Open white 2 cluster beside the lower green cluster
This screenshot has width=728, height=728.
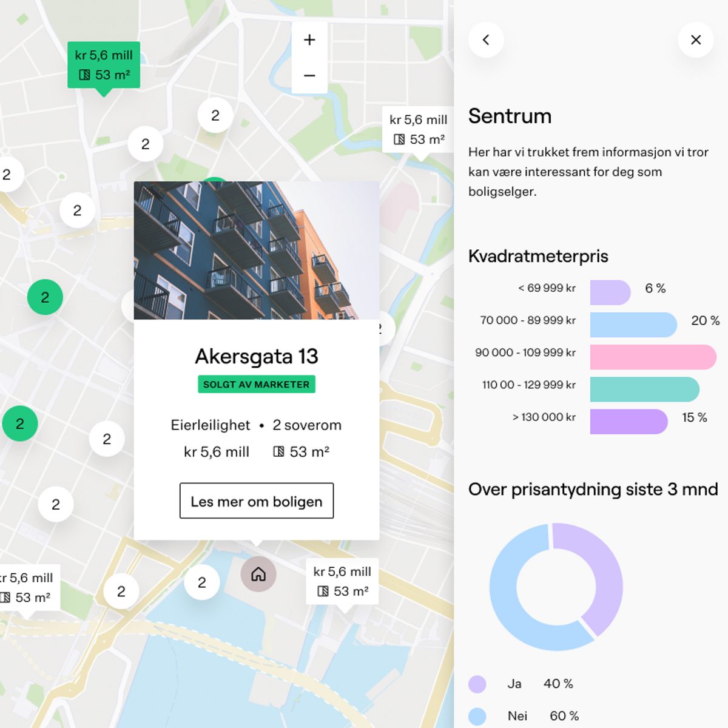(x=107, y=439)
